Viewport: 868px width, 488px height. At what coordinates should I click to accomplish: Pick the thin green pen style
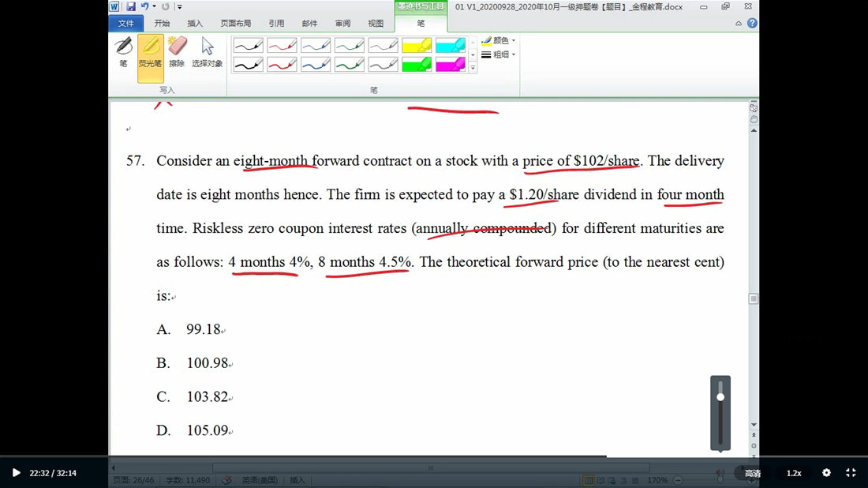tap(350, 46)
